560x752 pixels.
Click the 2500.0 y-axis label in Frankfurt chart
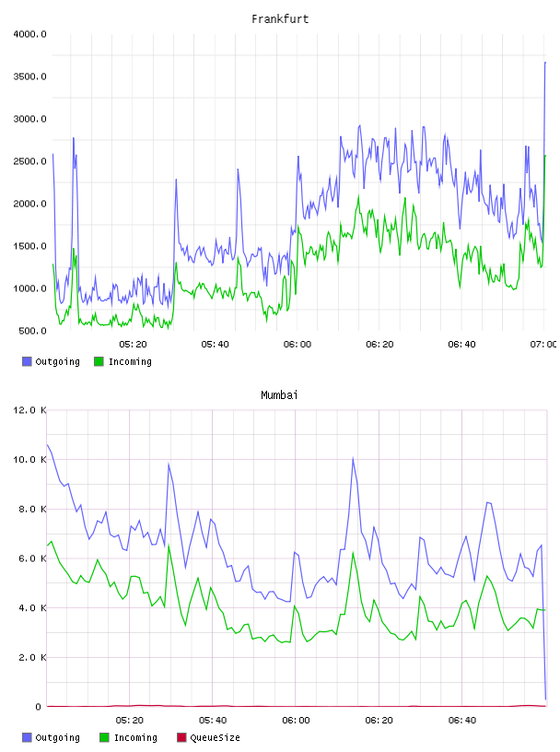[x=29, y=161]
